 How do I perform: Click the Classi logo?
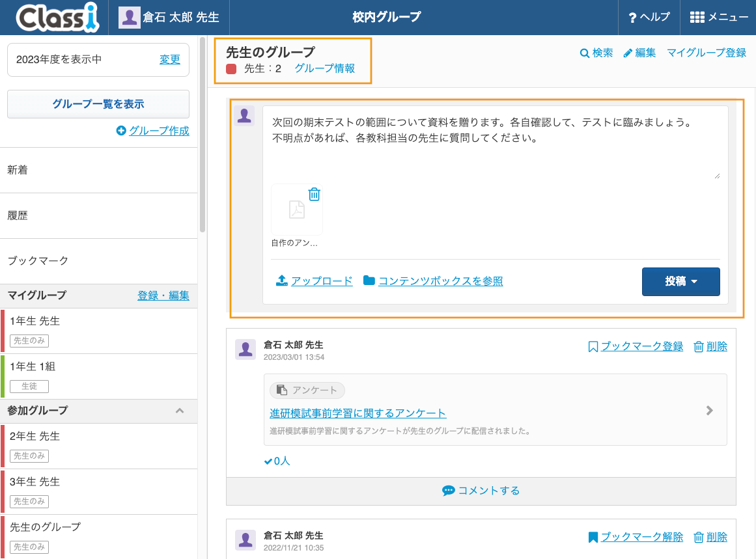57,18
